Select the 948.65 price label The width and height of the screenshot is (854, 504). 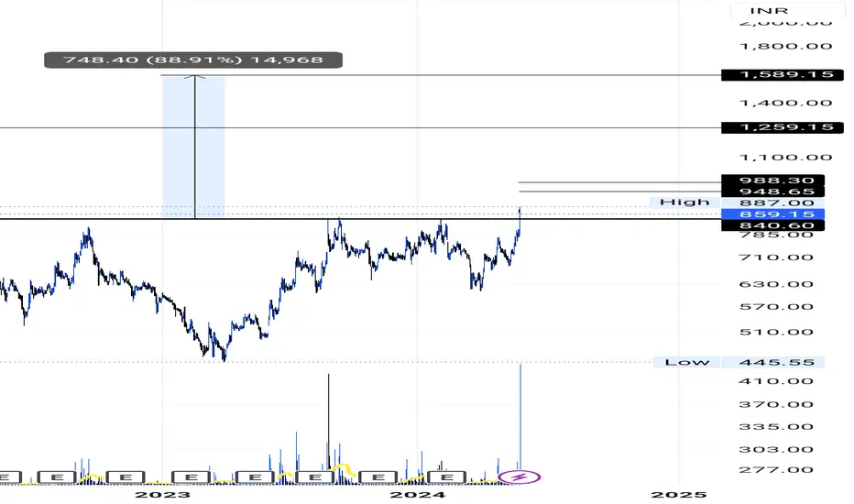tap(772, 192)
